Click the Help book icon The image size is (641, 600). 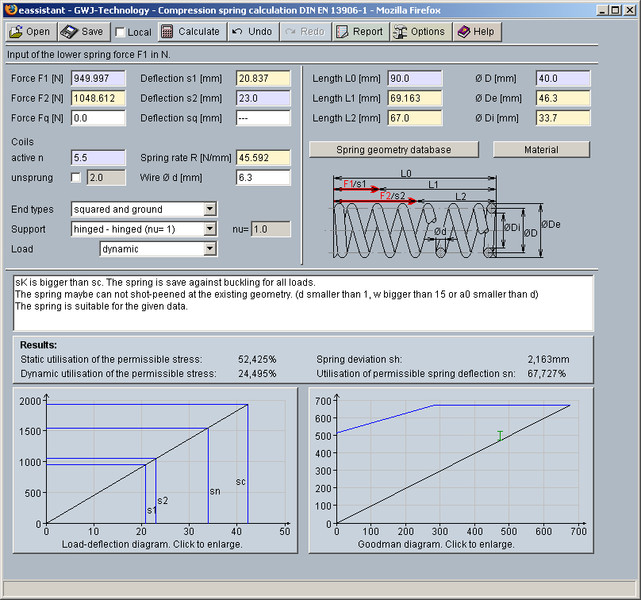coord(463,32)
